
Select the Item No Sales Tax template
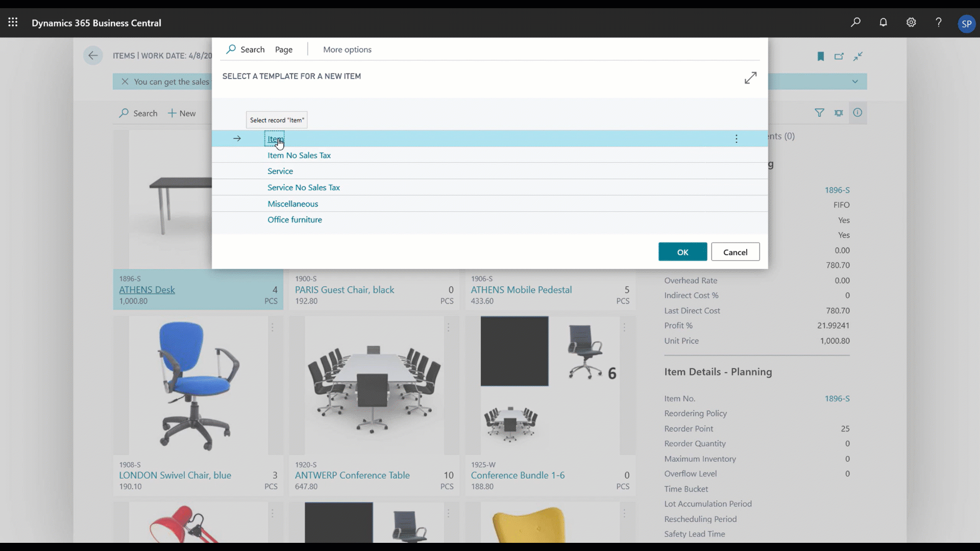pos(299,155)
